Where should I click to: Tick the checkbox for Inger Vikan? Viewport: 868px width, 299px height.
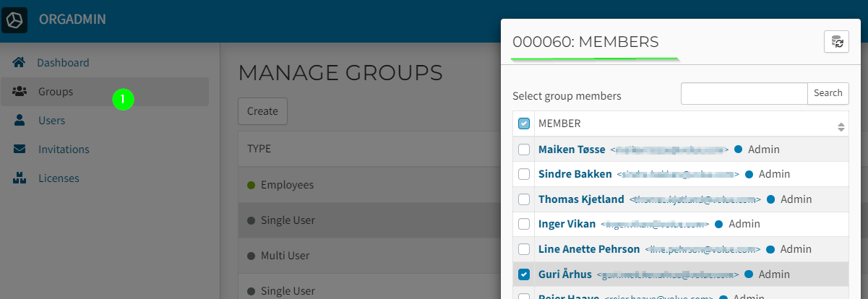(524, 224)
